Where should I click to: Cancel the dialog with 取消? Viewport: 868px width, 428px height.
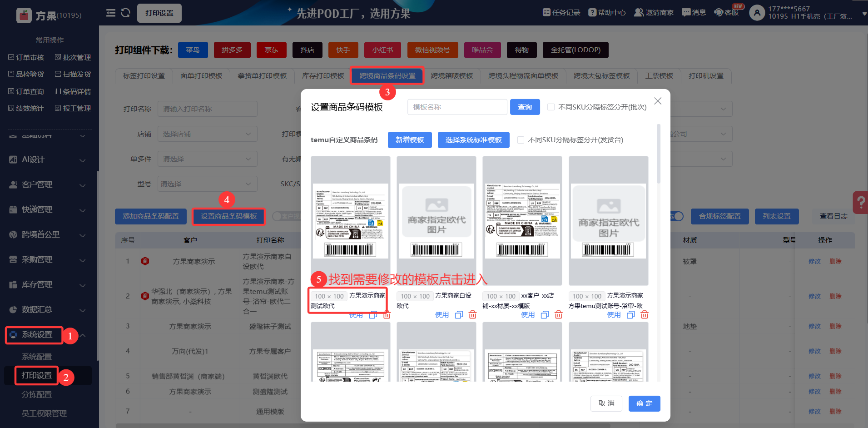(607, 403)
